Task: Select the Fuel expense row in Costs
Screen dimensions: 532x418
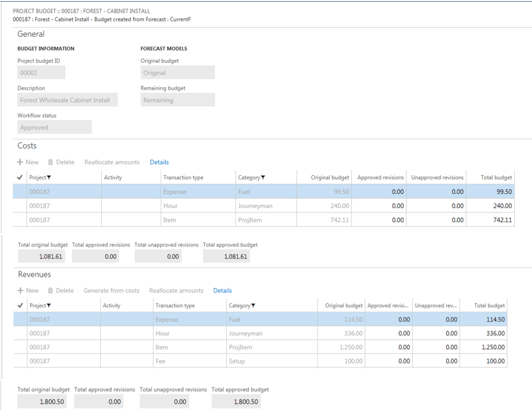Action: tap(174, 192)
